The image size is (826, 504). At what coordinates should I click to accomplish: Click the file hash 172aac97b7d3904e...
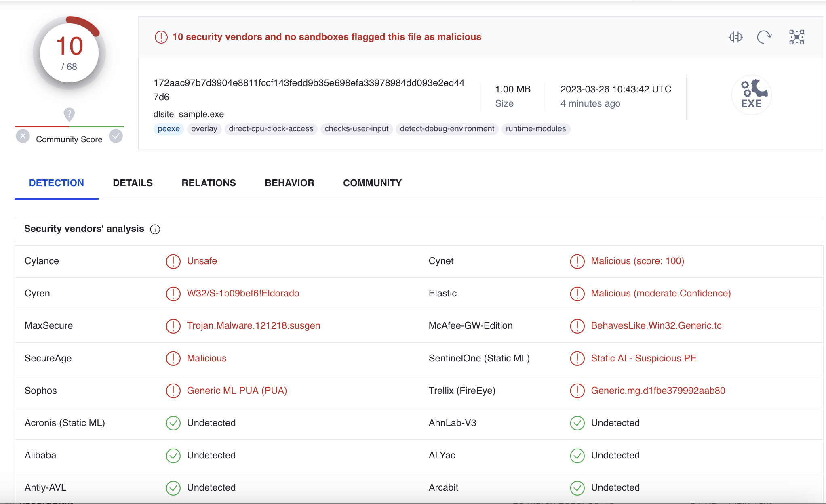(x=309, y=90)
